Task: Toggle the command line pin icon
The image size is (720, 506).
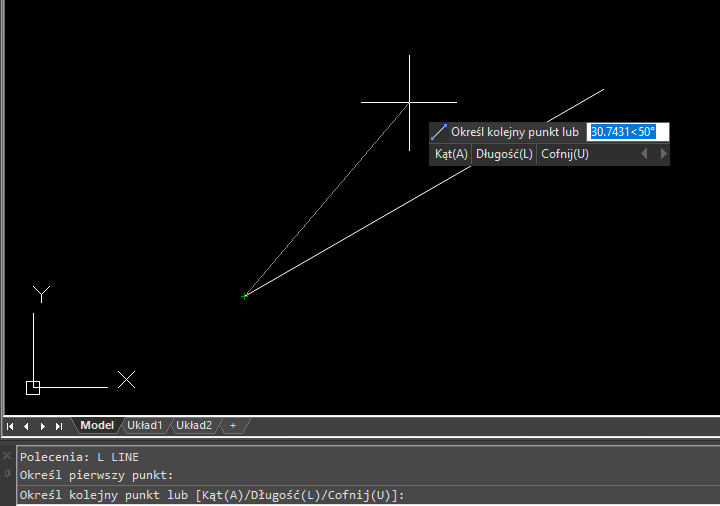Action: [x=7, y=473]
